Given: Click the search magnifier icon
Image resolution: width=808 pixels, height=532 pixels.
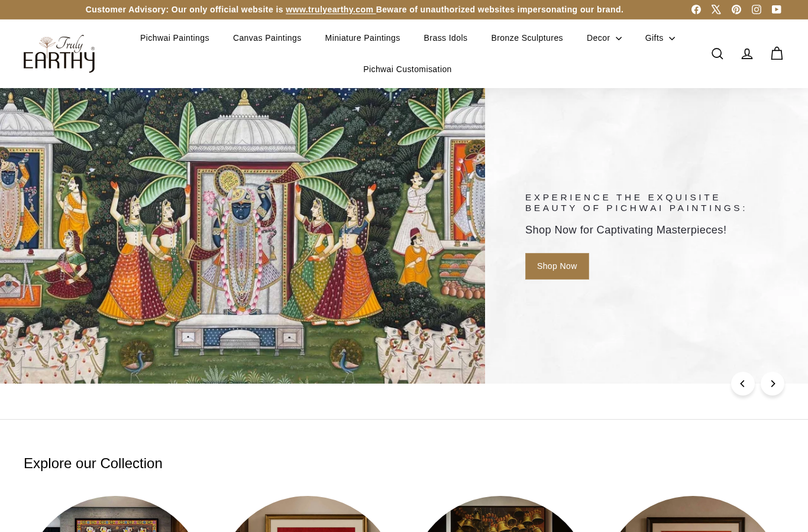Looking at the screenshot, I should click(x=717, y=54).
